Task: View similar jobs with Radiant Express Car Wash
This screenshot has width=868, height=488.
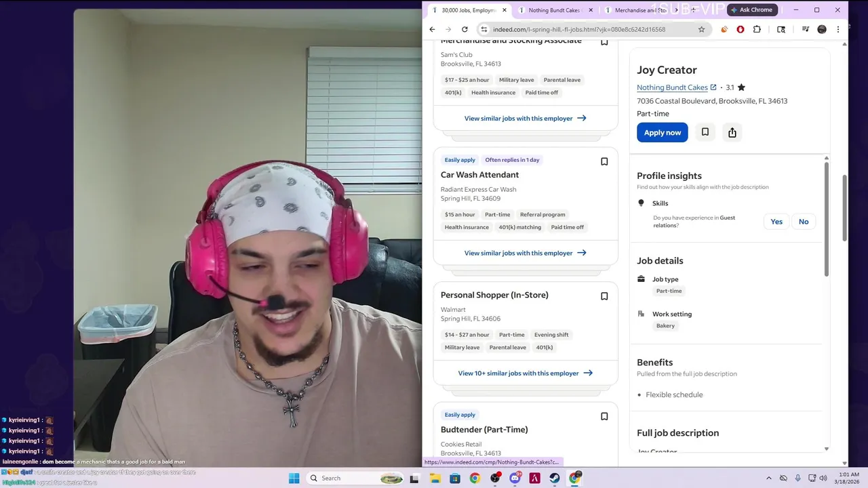Action: pos(526,253)
